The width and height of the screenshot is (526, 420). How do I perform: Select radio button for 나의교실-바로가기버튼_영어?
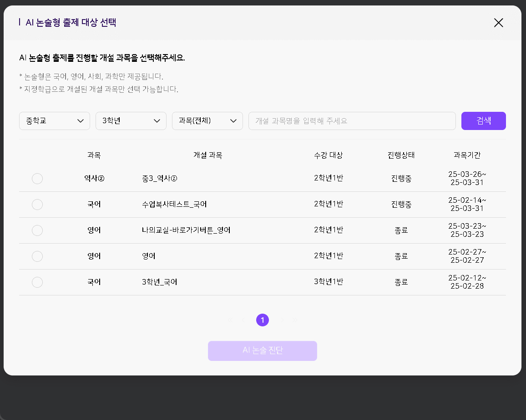(37, 230)
